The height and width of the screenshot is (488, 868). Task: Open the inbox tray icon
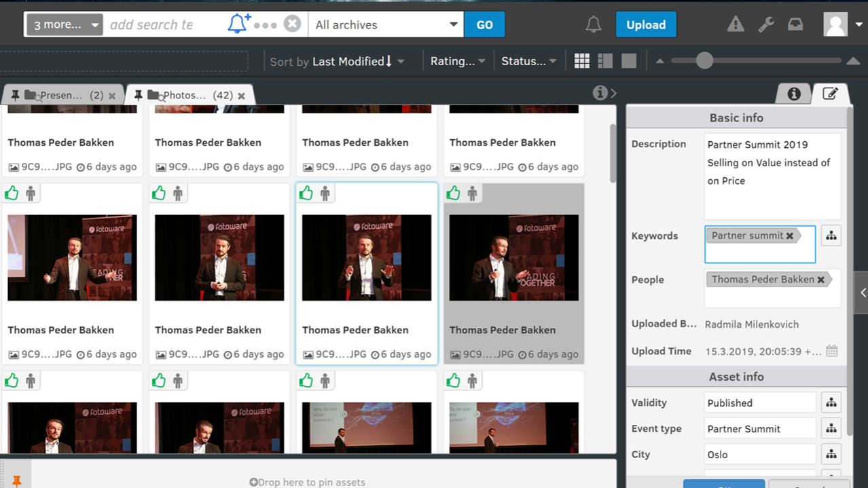pyautogui.click(x=795, y=24)
